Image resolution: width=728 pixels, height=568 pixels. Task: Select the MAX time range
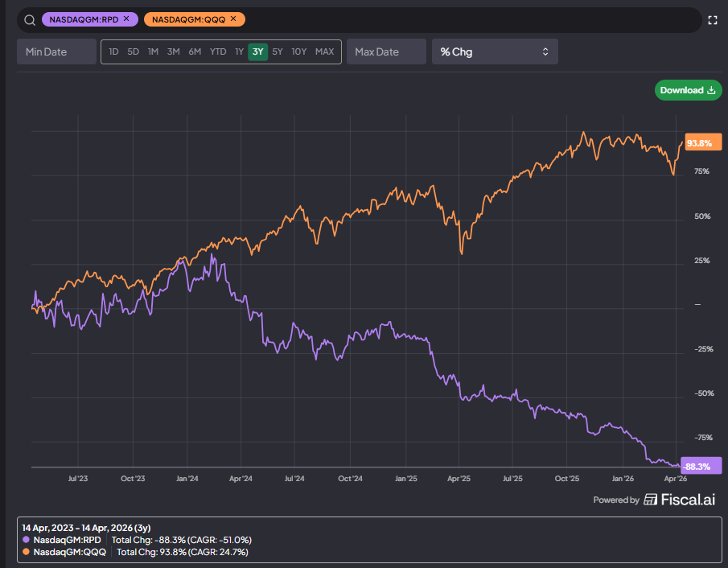324,51
